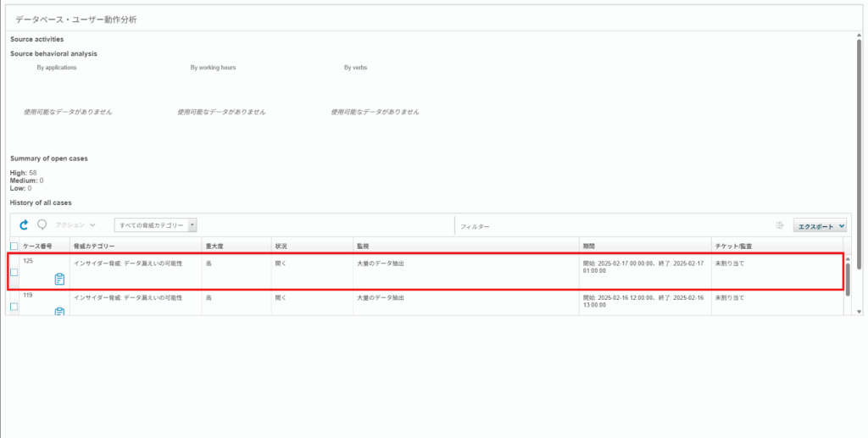The image size is (868, 438).
Task: Open the アクション dropdown menu
Action: point(75,225)
